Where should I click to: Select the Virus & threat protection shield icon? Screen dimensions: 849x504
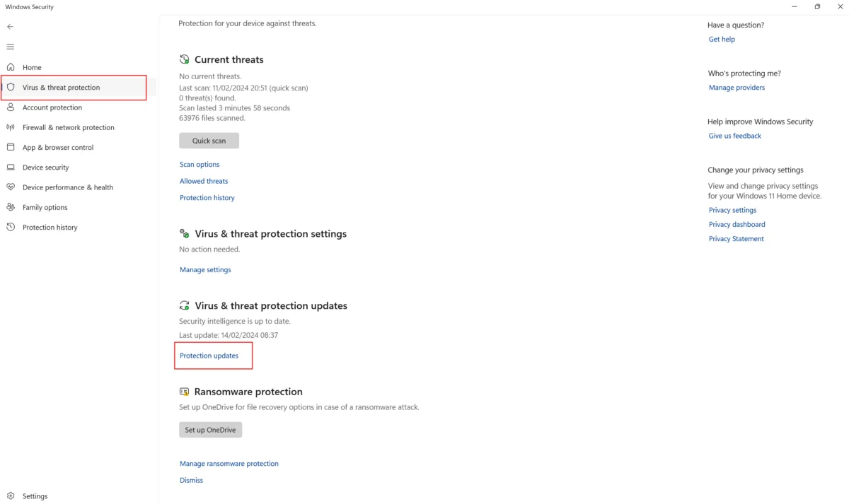point(11,87)
